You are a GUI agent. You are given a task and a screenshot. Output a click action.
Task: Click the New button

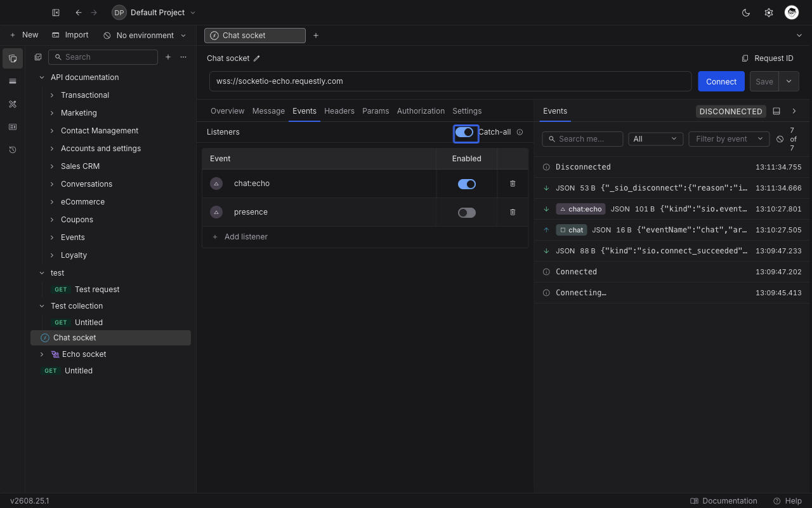click(x=24, y=36)
